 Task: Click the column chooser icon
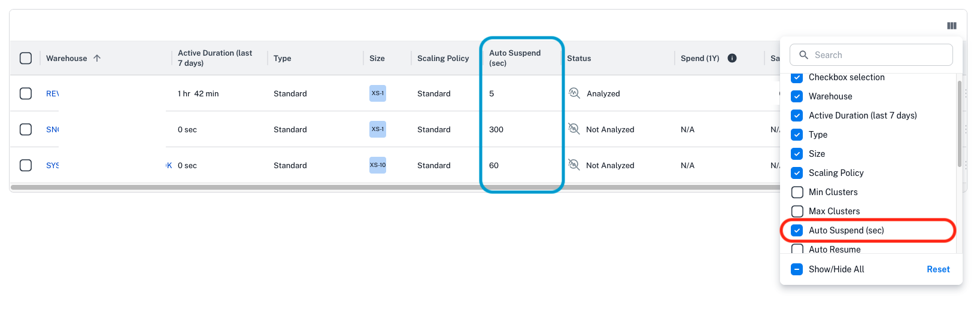click(x=951, y=26)
